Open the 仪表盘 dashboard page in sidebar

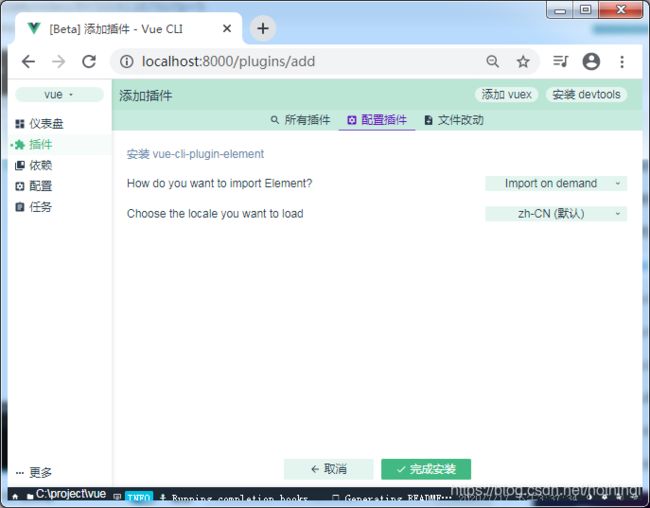(x=39, y=124)
